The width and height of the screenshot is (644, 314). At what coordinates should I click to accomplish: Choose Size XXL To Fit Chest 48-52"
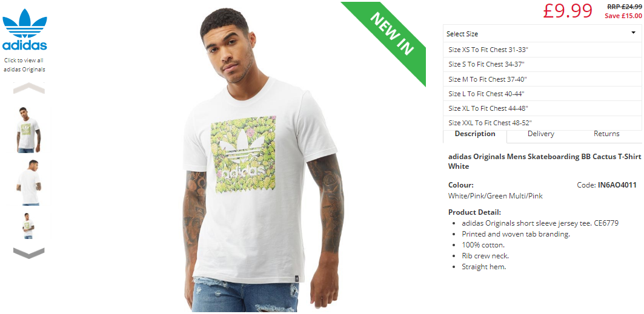click(542, 123)
